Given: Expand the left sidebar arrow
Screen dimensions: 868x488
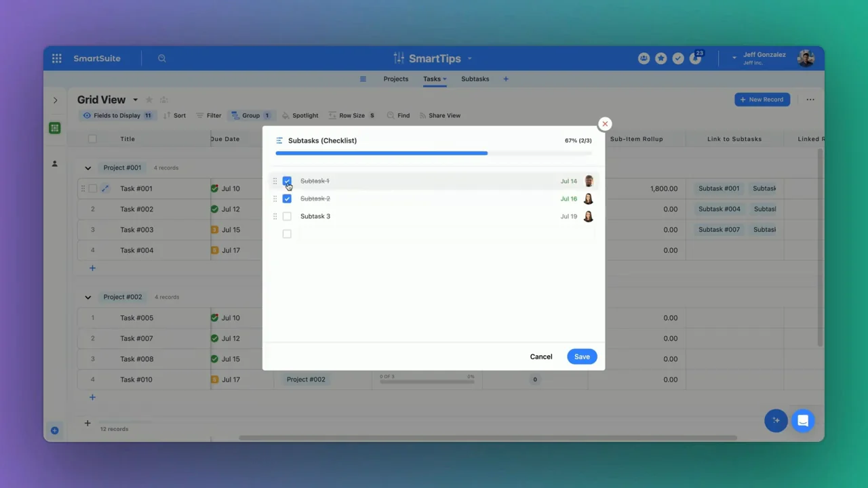Looking at the screenshot, I should [56, 100].
